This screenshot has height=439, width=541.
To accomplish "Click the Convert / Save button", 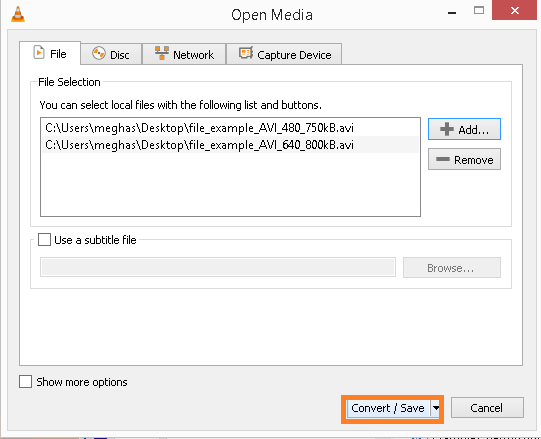I will click(388, 408).
